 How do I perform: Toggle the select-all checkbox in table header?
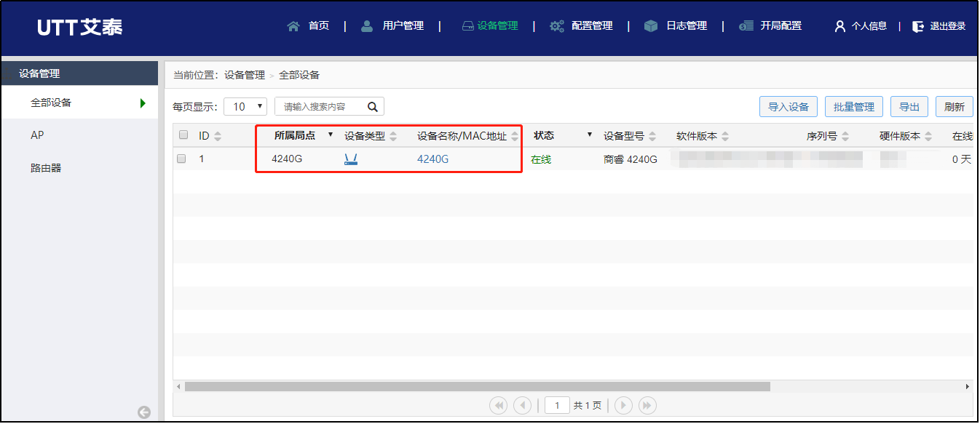(x=183, y=135)
